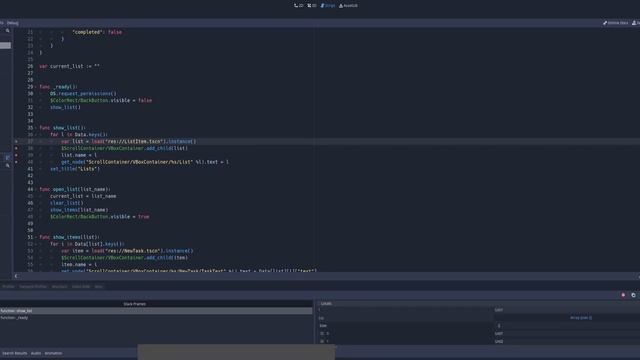Open the Debug menu in script editor
Viewport: 640px width, 360px height.
point(13,23)
